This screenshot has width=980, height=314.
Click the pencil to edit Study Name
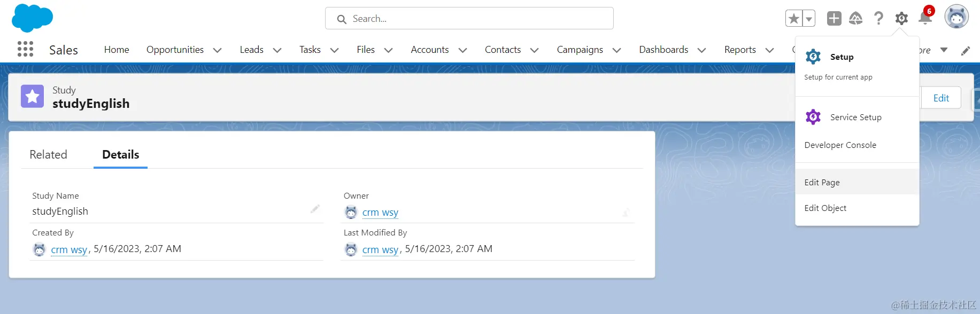[315, 209]
